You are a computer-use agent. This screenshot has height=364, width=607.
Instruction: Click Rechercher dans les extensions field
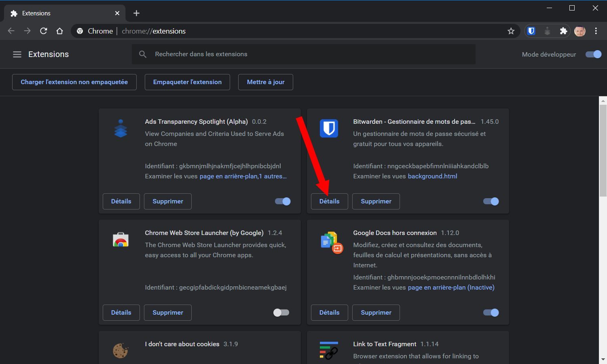tap(304, 54)
